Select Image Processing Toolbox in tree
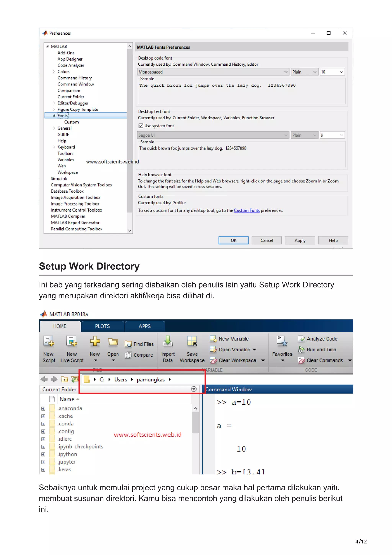 [75, 204]
